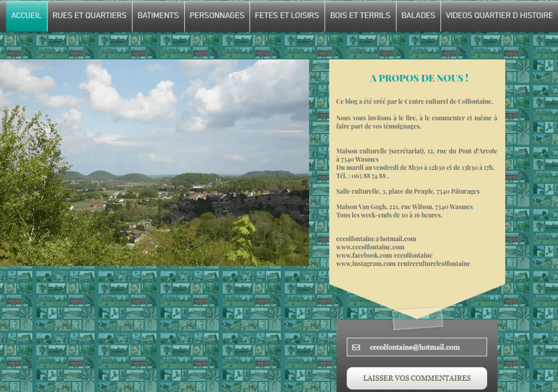
Task: Open the BATIMENTS page
Action: coord(158,16)
